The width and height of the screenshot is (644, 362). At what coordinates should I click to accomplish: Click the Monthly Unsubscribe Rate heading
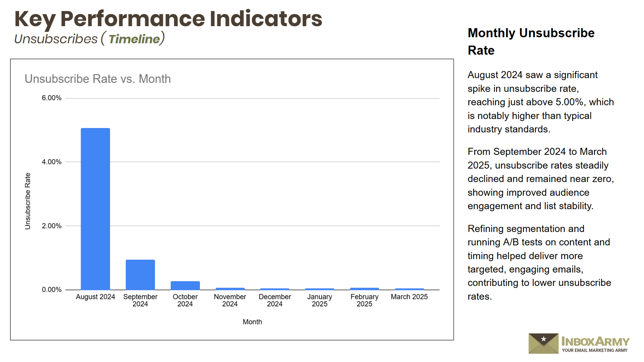click(531, 42)
